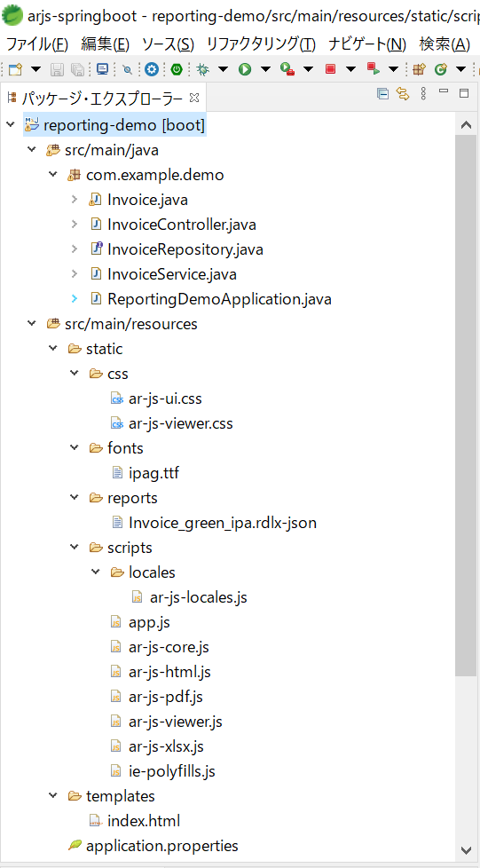Select the application.properties file

162,846
